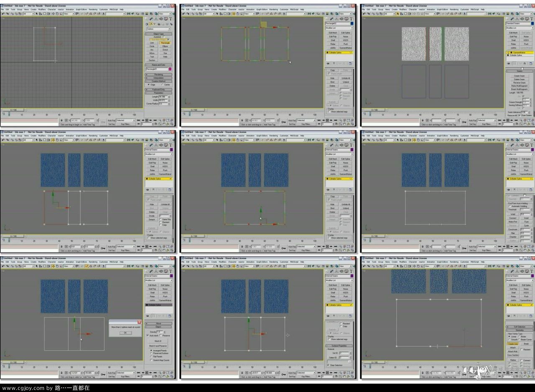
Task: Expand About rollout in splines-error dialog screenshot
Action: (158, 323)
